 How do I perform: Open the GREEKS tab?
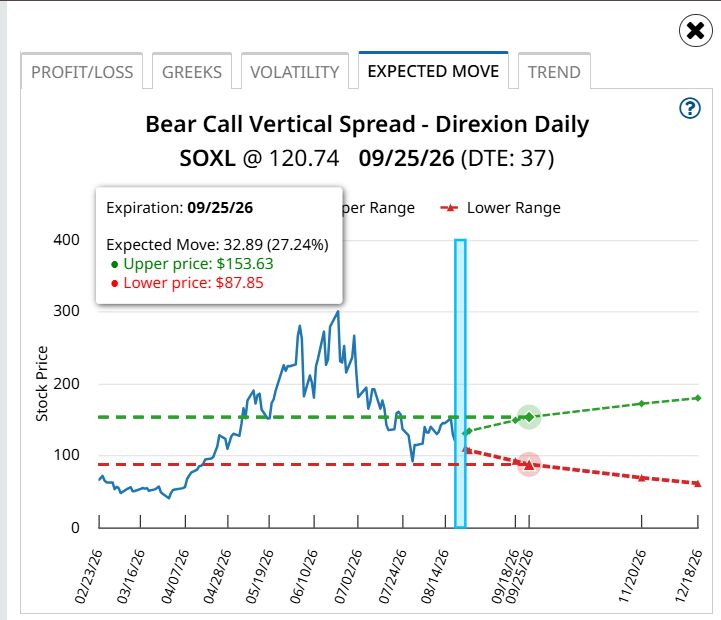[x=192, y=72]
